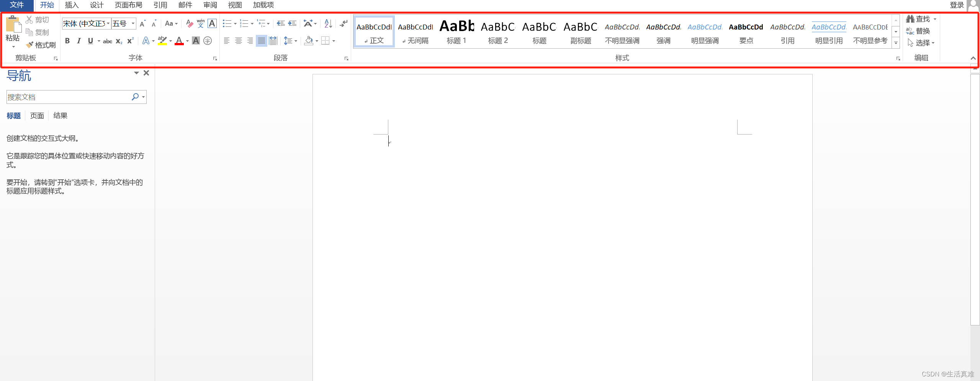Toggle Subscript formatting
980x381 pixels.
119,41
